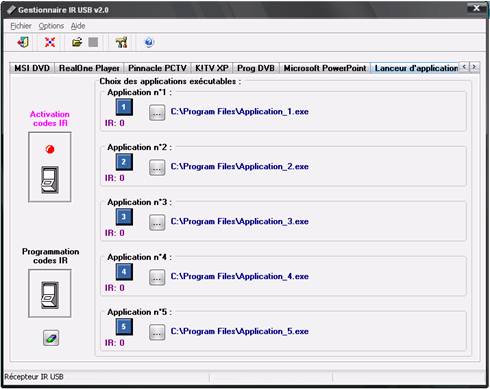The width and height of the screenshot is (490, 389).
Task: Open the Aide menu
Action: point(78,26)
